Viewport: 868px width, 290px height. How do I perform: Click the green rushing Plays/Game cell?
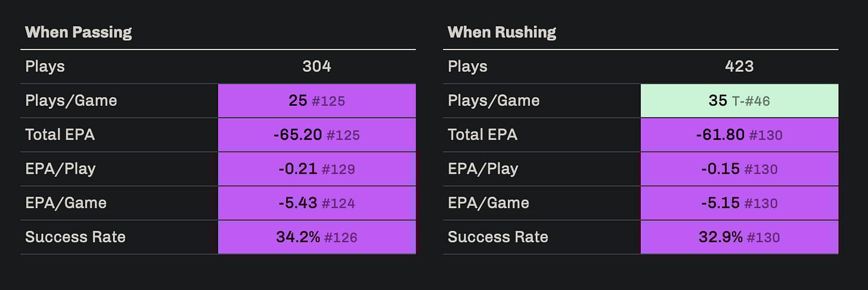pyautogui.click(x=739, y=101)
